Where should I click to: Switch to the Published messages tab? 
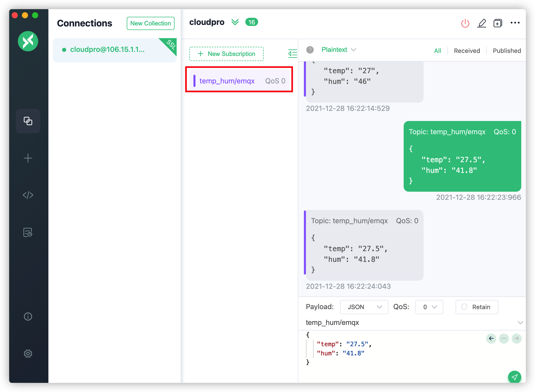pos(506,51)
